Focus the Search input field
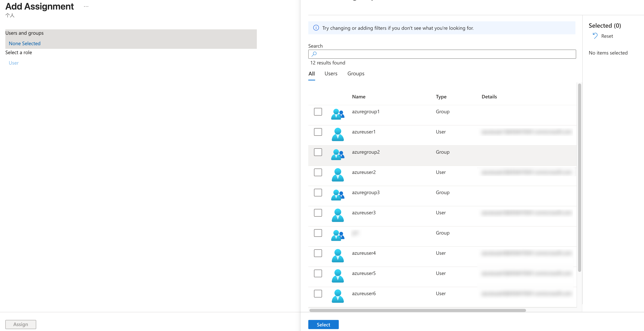Screen dimensions: 644x331 pos(445,54)
